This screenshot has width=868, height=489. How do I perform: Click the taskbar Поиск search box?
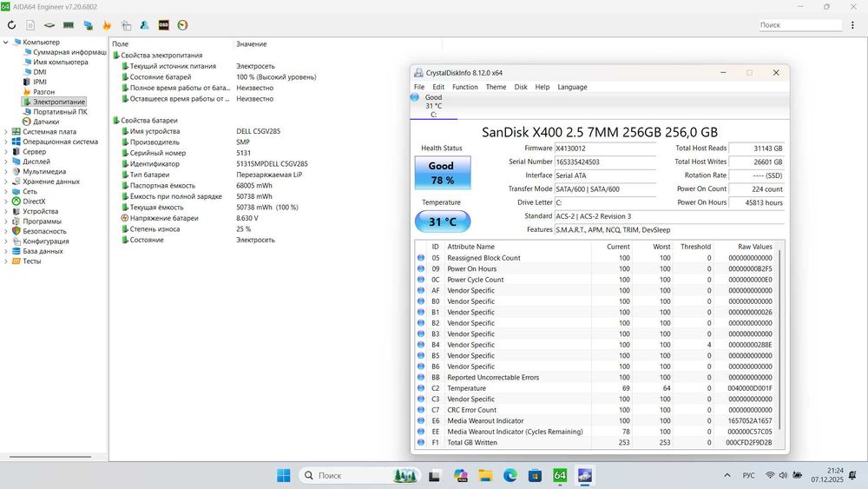358,475
